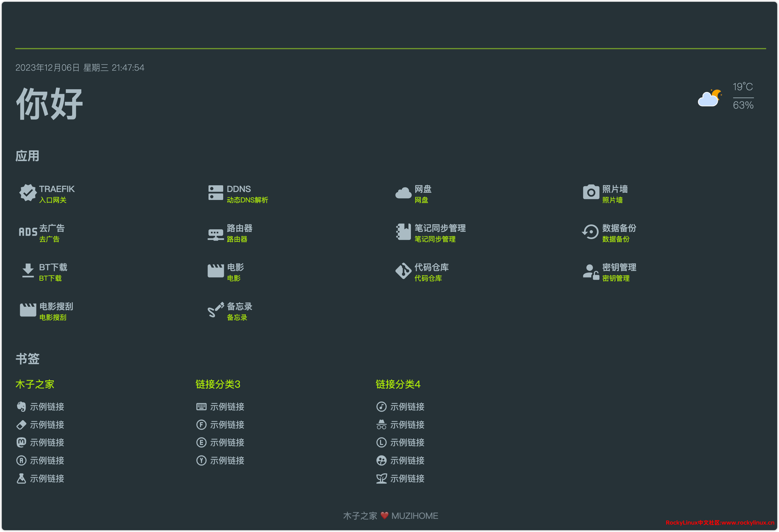Click the notebook icon for 笔记同步管理
This screenshot has width=779, height=532.
coord(403,232)
